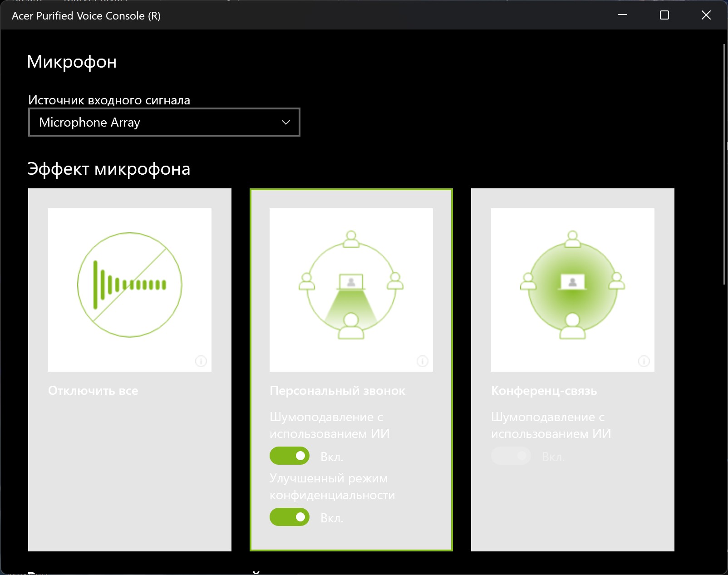Click the Отключить все label

[93, 391]
